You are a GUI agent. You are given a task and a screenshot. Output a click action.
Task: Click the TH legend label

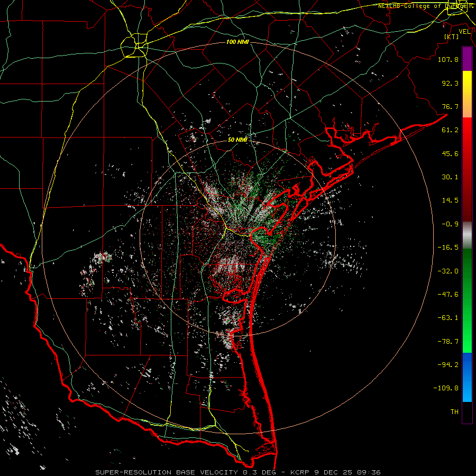coord(454,411)
